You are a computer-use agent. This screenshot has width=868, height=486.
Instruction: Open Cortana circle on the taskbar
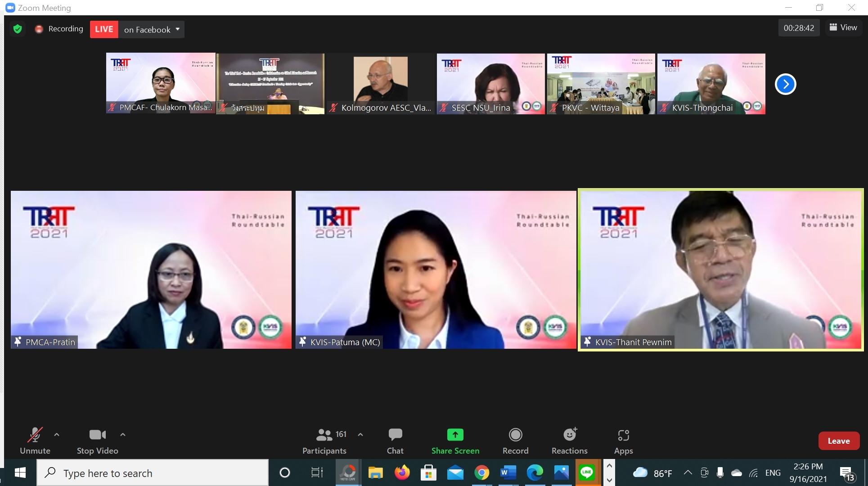coord(285,473)
